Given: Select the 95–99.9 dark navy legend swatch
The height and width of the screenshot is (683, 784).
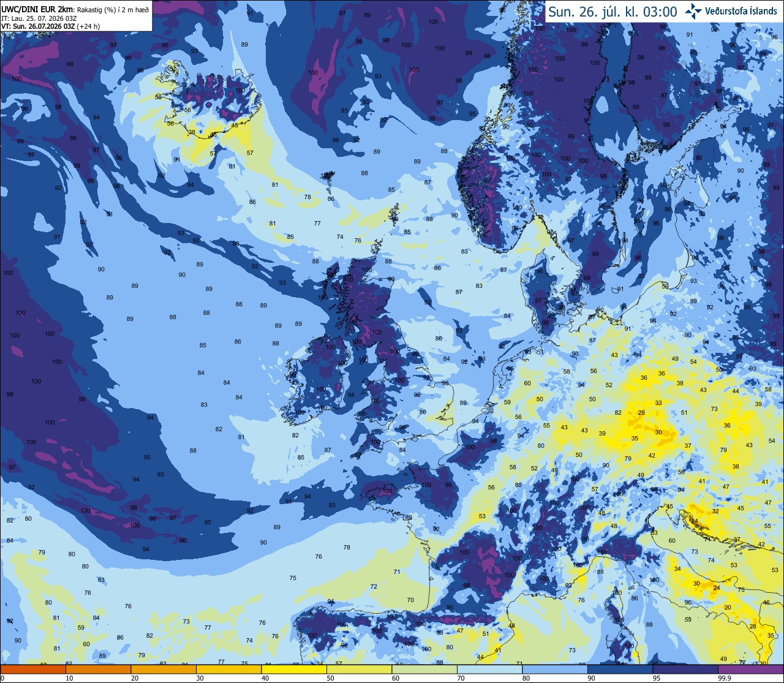Looking at the screenshot, I should point(685,670).
